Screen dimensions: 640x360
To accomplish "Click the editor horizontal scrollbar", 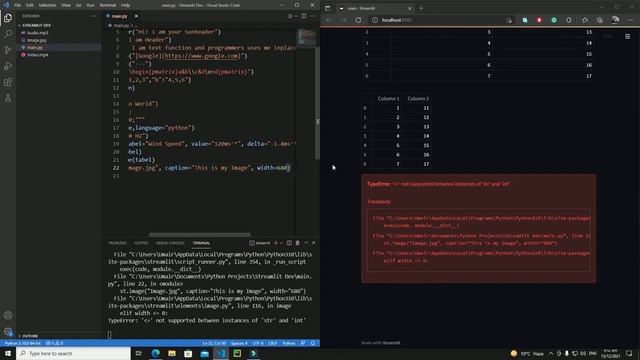I will [x=200, y=235].
